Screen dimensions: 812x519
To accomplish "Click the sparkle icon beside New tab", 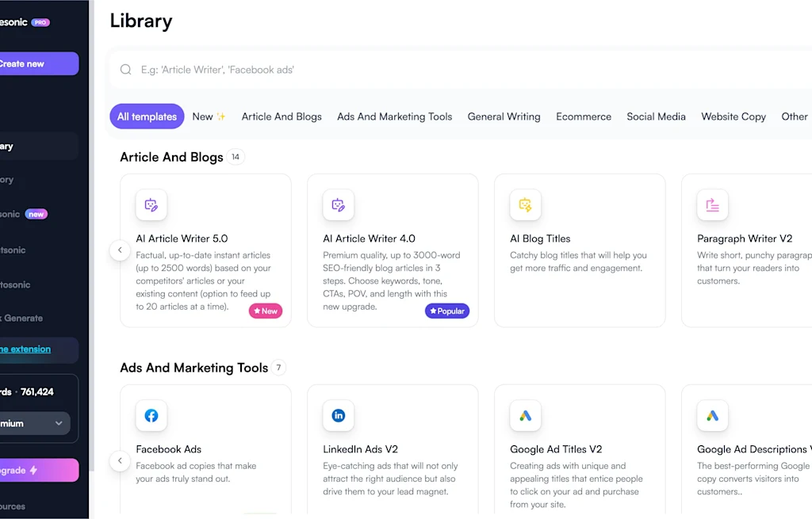I will tap(221, 116).
